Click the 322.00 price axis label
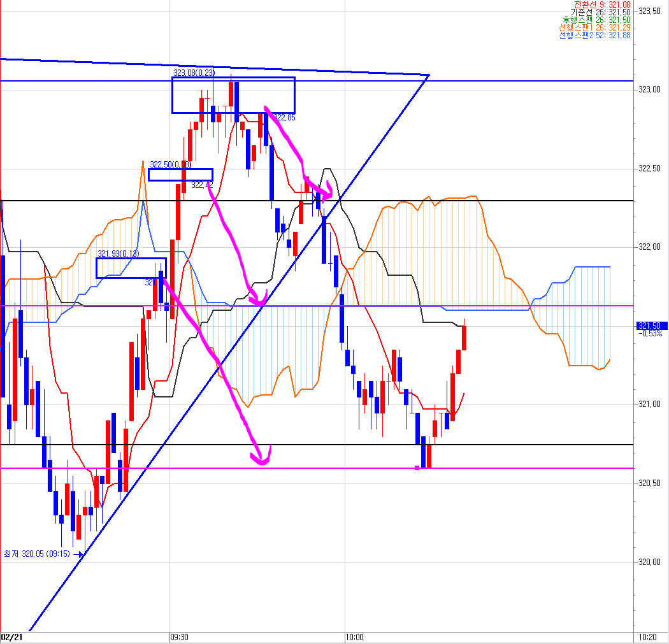This screenshot has width=669, height=644. pos(649,247)
